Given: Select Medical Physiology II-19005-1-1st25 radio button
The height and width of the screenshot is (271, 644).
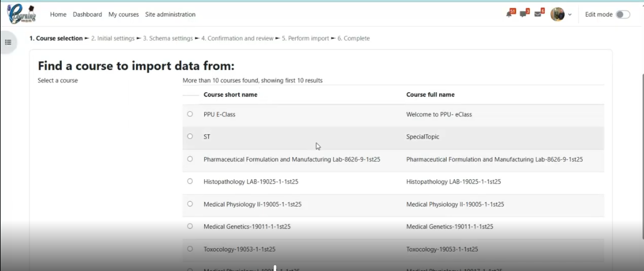Looking at the screenshot, I should click(190, 204).
